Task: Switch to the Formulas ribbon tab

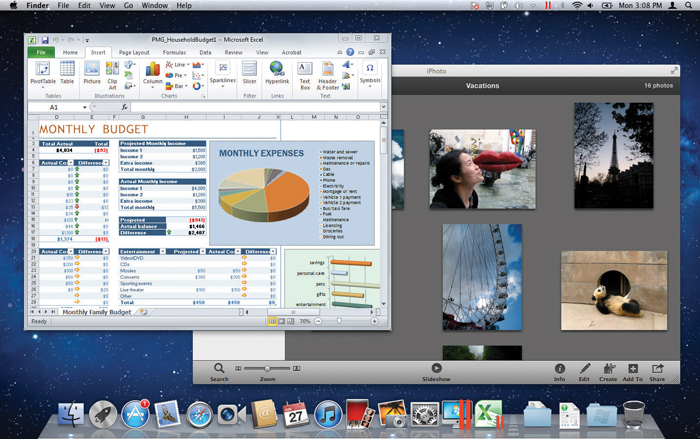Action: pyautogui.click(x=174, y=52)
